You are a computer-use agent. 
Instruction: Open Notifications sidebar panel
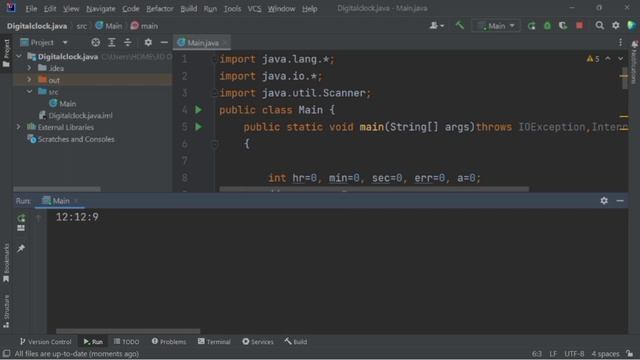tap(634, 63)
